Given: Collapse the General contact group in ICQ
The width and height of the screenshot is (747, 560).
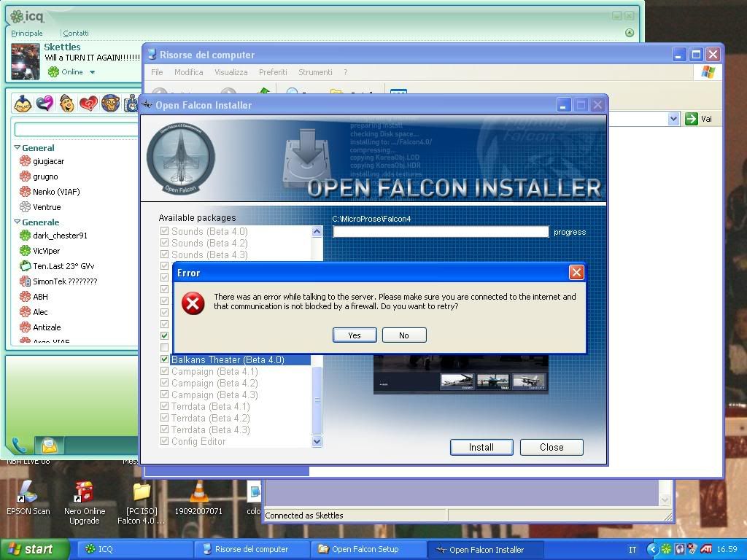Looking at the screenshot, I should point(18,147).
